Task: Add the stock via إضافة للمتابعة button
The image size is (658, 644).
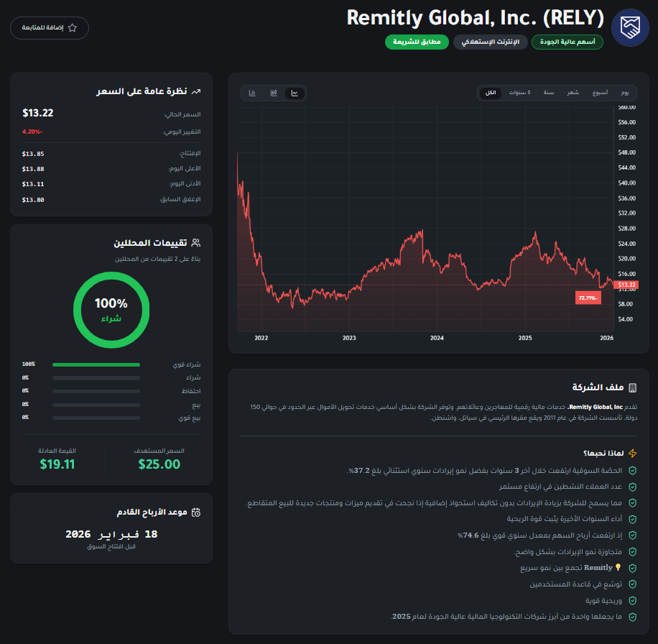Action: [x=50, y=28]
